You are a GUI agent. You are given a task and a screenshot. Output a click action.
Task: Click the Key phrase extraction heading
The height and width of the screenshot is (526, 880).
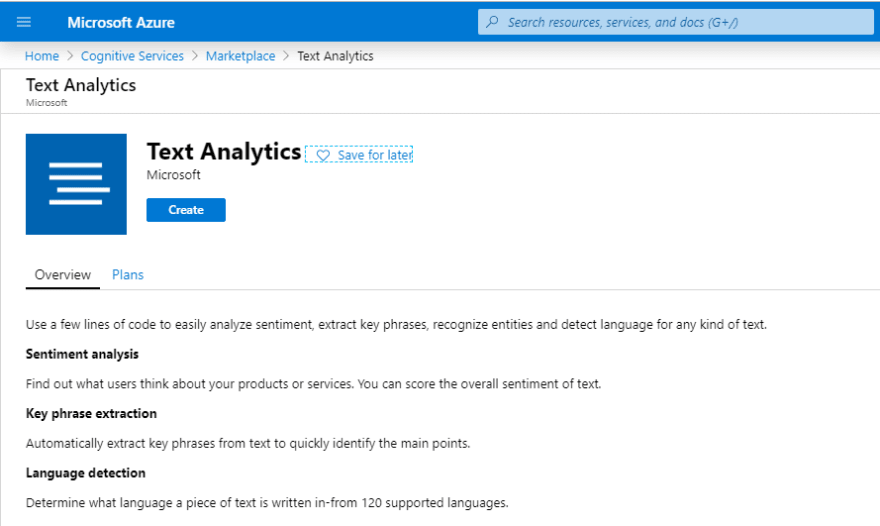coord(91,414)
